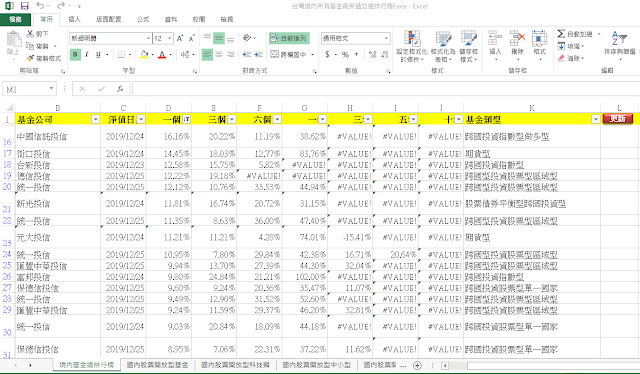Click the comma style icon
Screen dimensions: 640x374
click(x=356, y=54)
